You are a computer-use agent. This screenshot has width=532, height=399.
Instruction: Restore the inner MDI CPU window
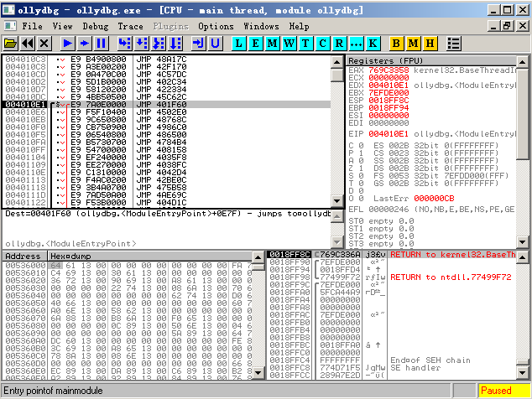click(507, 26)
